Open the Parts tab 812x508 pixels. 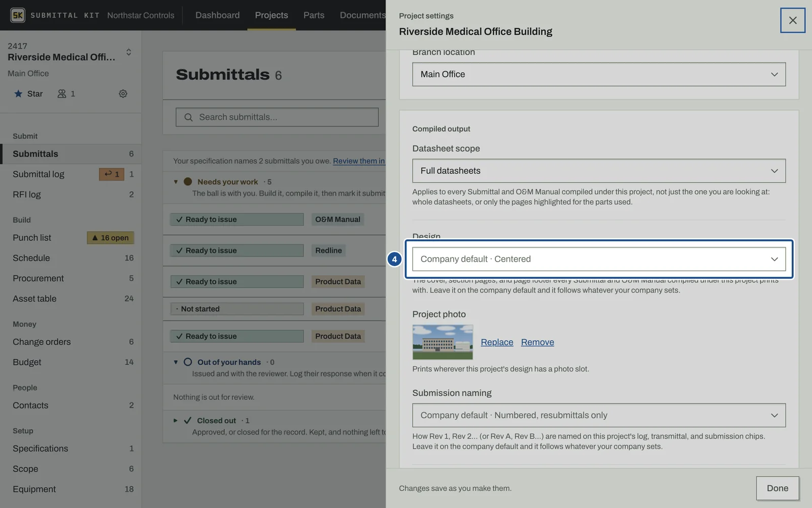pyautogui.click(x=314, y=15)
